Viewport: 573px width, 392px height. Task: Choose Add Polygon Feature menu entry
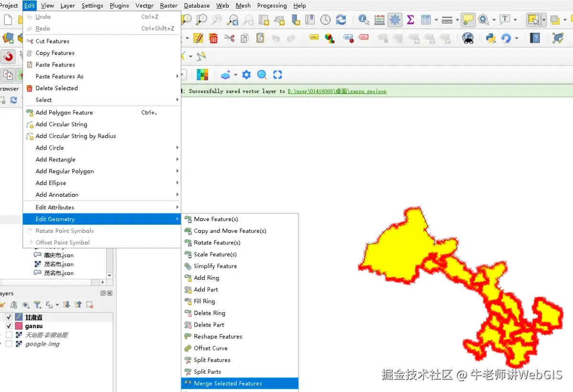point(102,113)
